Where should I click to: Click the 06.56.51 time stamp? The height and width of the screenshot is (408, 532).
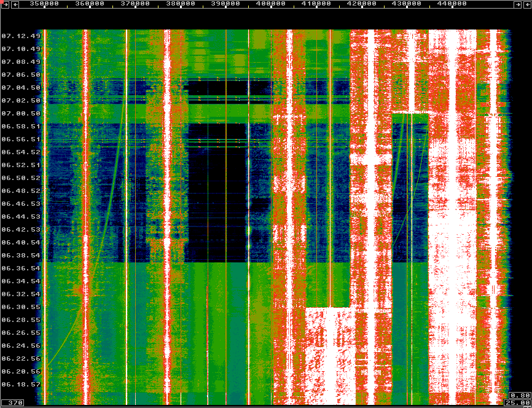pos(21,139)
